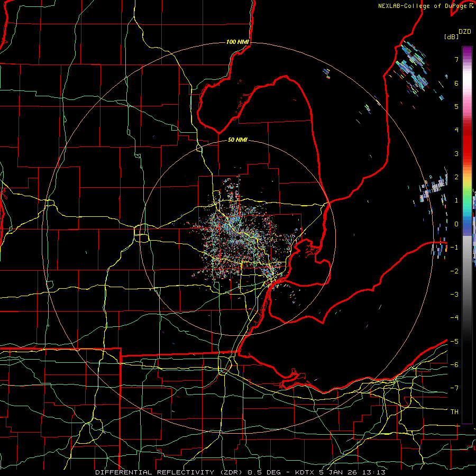Click the 100 NMI range ring label
Screen dimensions: 476x476
pos(237,42)
